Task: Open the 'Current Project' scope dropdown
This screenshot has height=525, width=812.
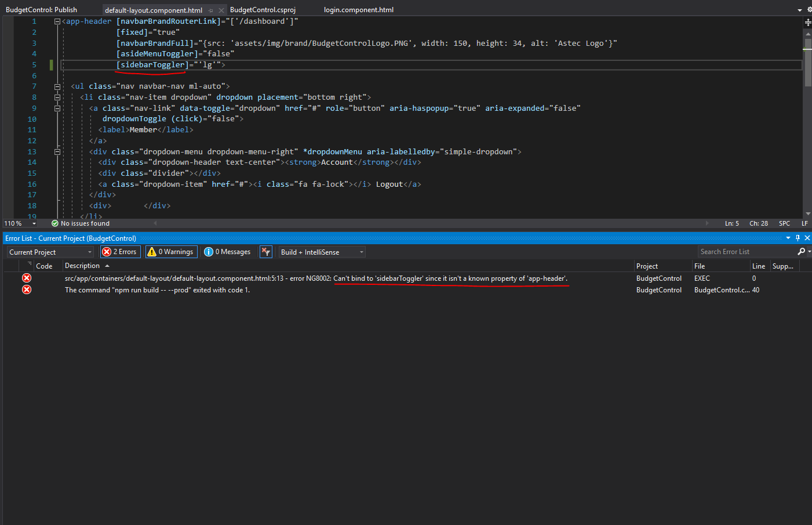Action: click(50, 251)
